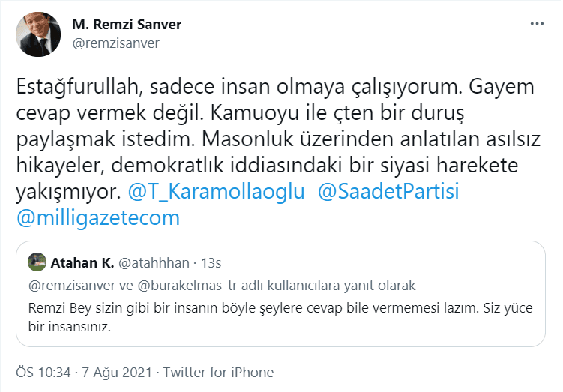
Task: Visit the @SaadetPartisi mention
Action: (388, 191)
